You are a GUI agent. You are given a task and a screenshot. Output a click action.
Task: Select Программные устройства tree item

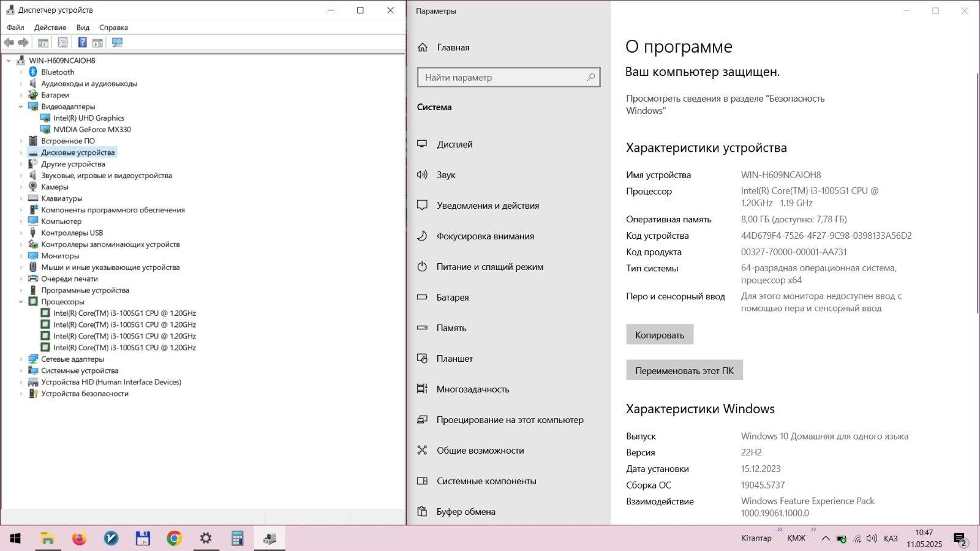click(x=85, y=290)
